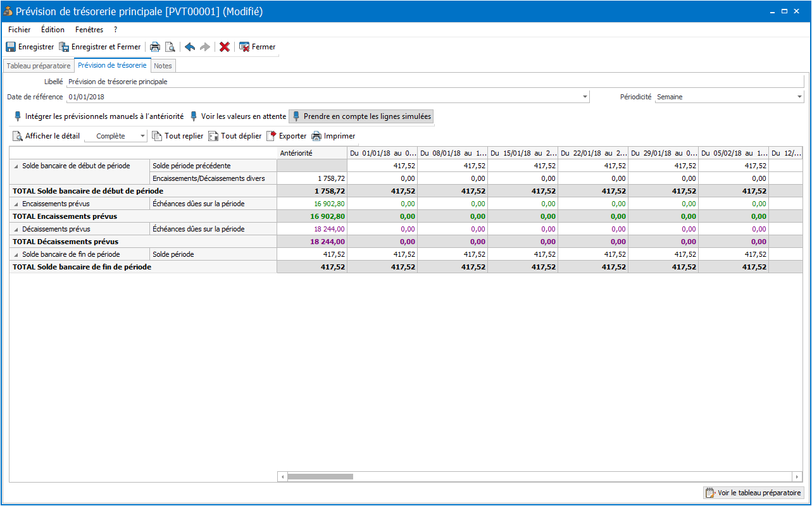812x506 pixels.
Task: Click Afficher le détail button
Action: click(x=46, y=136)
